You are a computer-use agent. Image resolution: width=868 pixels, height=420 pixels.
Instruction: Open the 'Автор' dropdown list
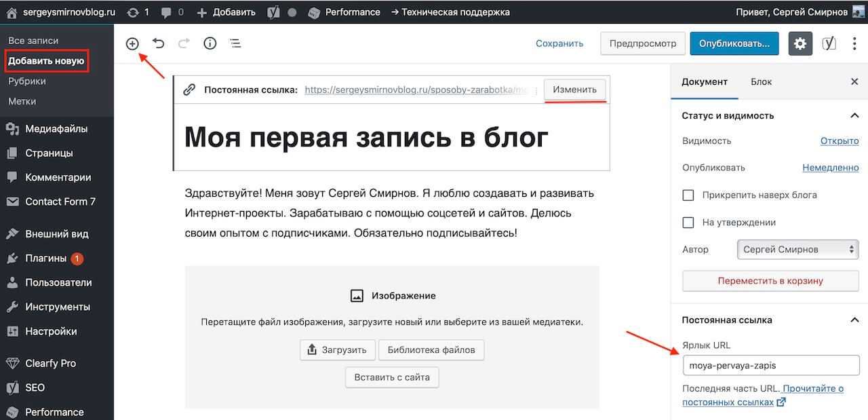(x=797, y=250)
